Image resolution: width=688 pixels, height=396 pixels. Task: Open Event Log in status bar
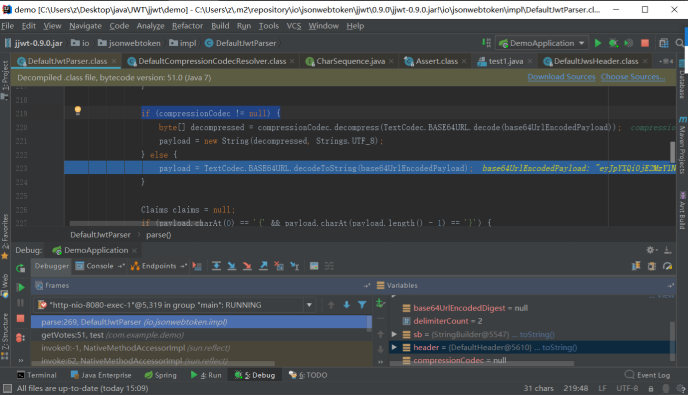pos(648,375)
